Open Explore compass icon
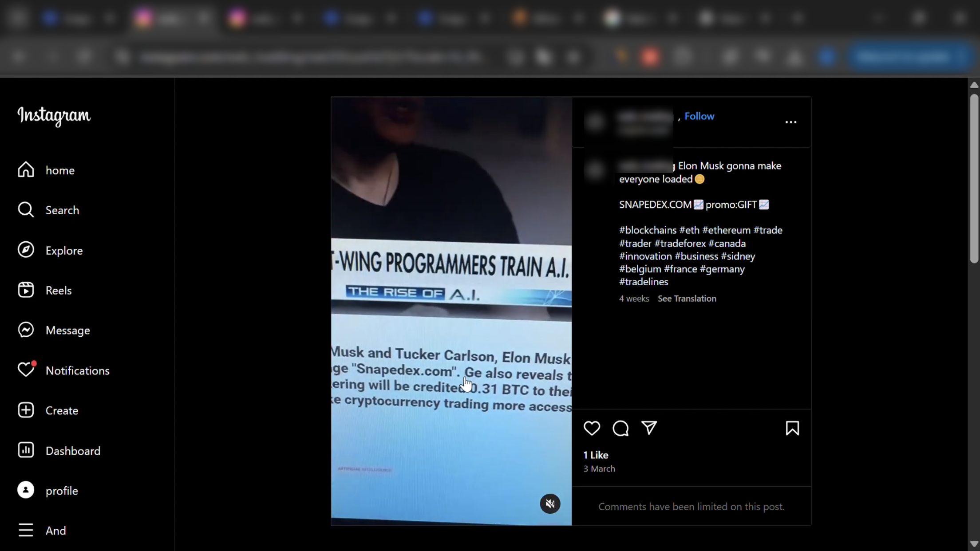 pyautogui.click(x=26, y=250)
